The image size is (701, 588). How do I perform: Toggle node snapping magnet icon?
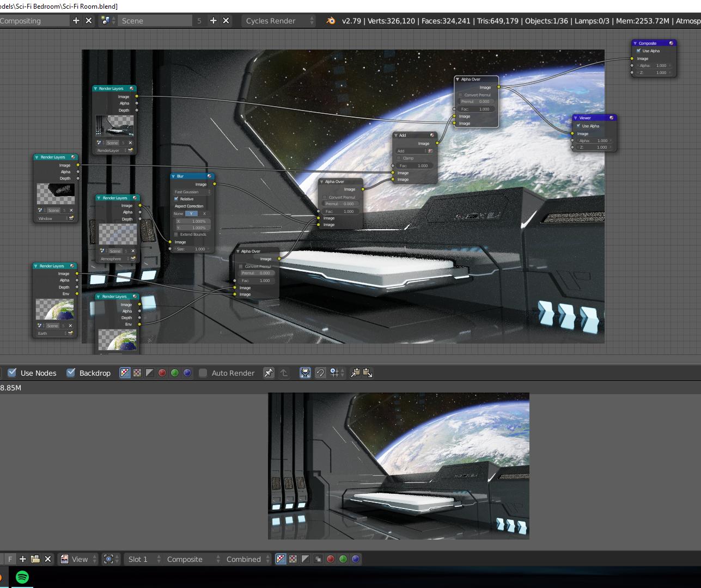320,373
